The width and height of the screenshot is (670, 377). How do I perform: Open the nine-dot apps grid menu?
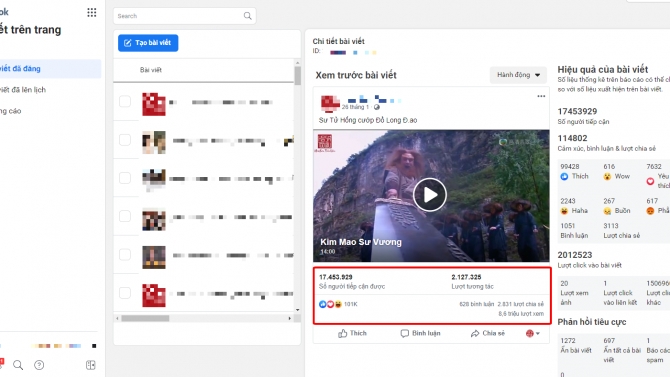click(91, 12)
